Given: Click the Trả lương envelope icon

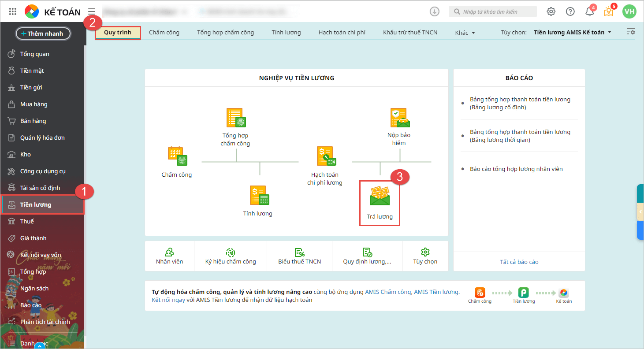Looking at the screenshot, I should point(380,197).
